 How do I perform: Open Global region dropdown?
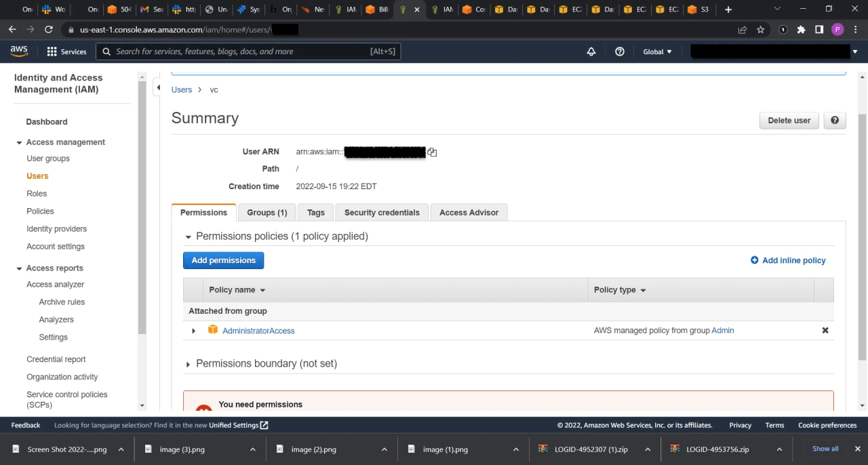[657, 52]
